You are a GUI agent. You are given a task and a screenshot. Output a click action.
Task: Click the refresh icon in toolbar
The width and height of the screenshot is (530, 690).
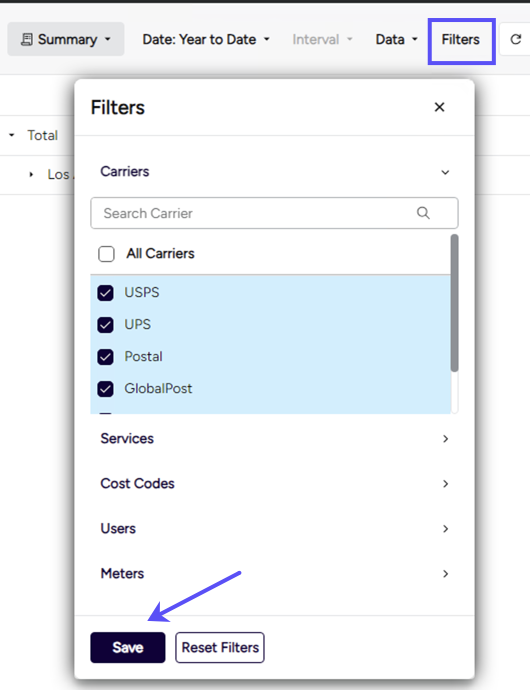pos(515,40)
